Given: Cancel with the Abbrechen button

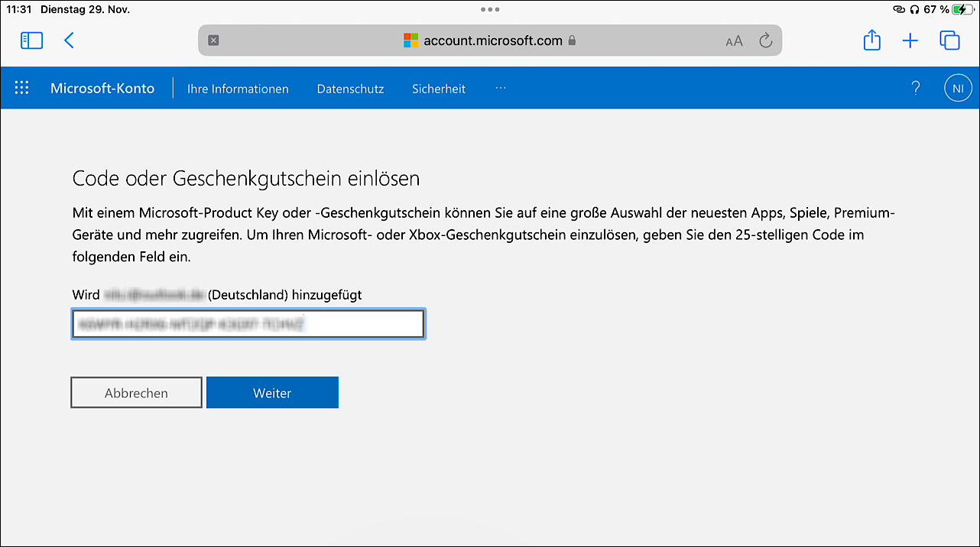Looking at the screenshot, I should point(136,392).
